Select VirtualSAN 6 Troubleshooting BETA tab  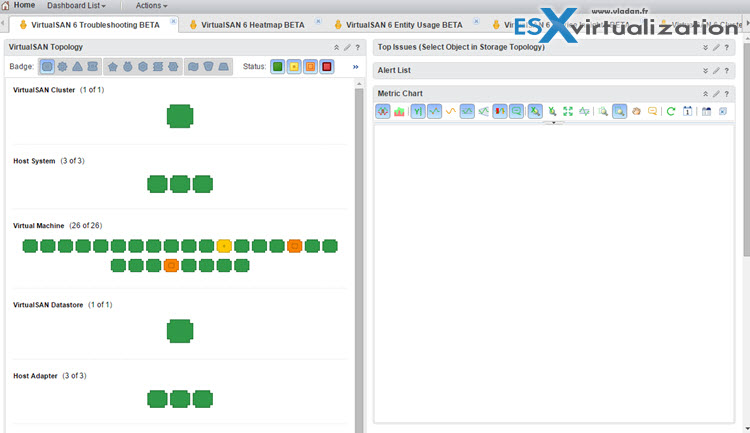click(x=95, y=25)
